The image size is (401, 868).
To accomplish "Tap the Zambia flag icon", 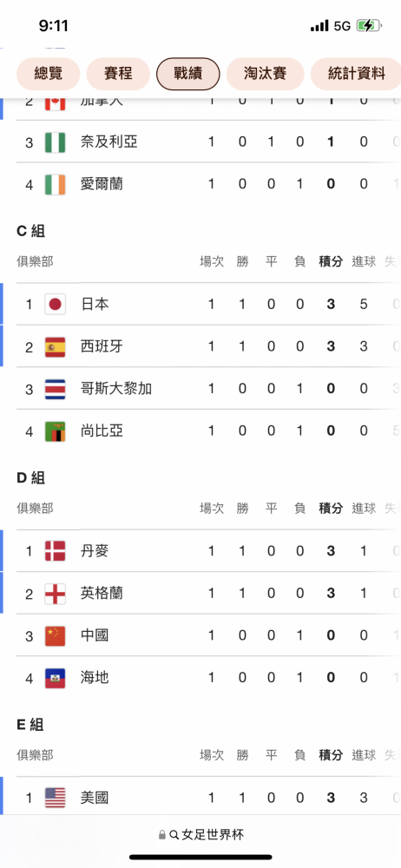I will (x=55, y=431).
